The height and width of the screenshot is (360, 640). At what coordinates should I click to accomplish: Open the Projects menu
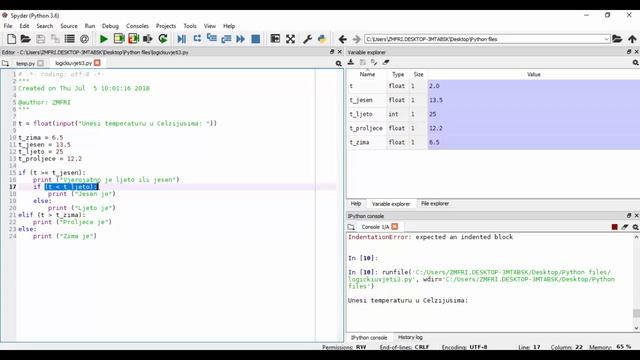pos(166,26)
